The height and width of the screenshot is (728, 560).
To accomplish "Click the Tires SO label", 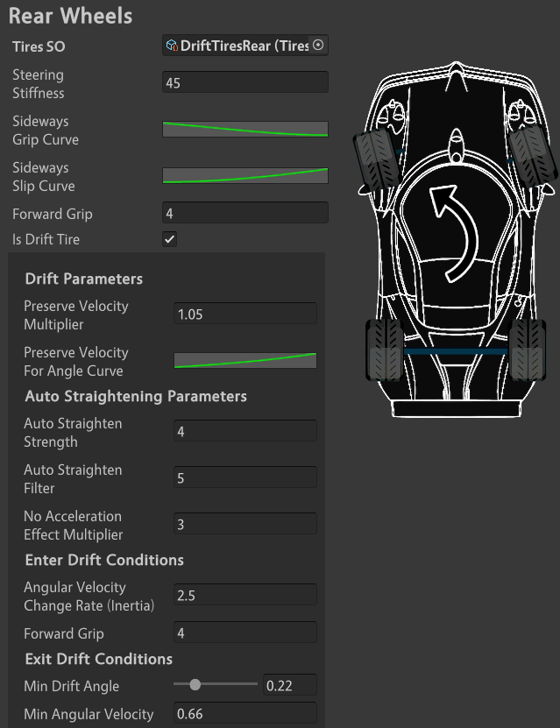I will point(39,46).
